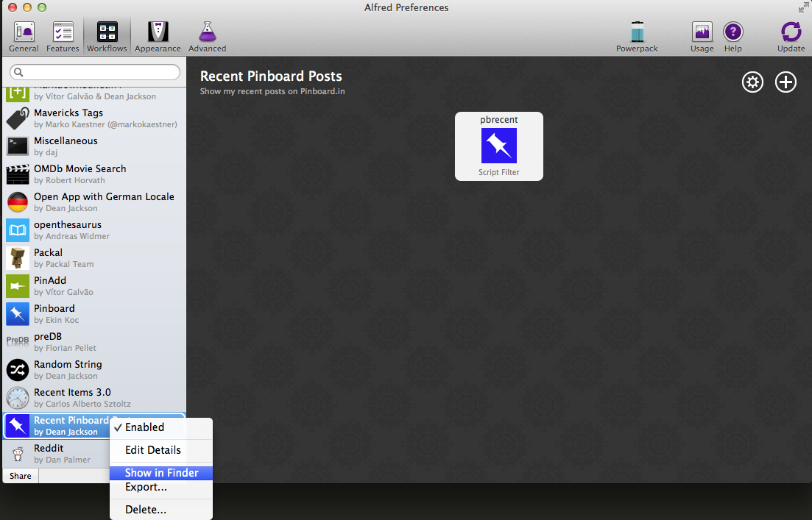The image size is (812, 520).
Task: Select Recent Items 3.0 workflow name
Action: 72,392
